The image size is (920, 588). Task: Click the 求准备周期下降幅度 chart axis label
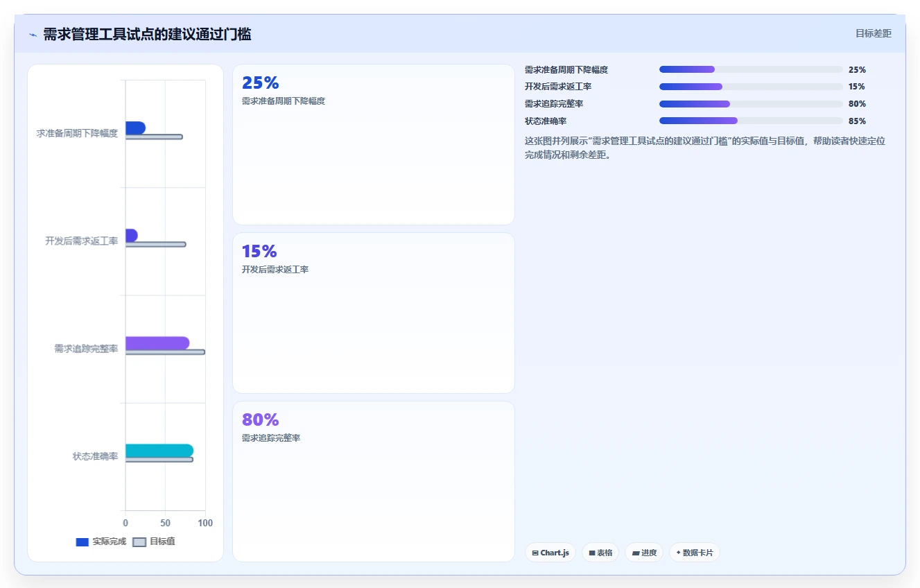pyautogui.click(x=77, y=133)
